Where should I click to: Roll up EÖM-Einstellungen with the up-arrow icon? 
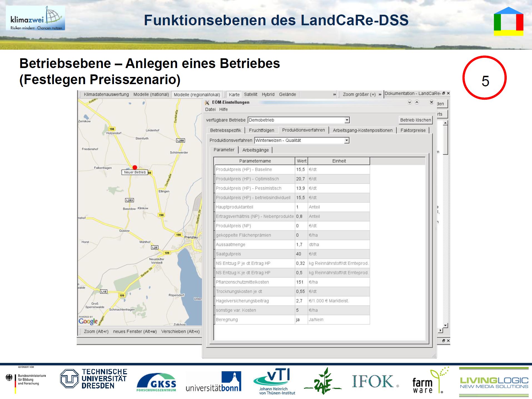pos(417,102)
